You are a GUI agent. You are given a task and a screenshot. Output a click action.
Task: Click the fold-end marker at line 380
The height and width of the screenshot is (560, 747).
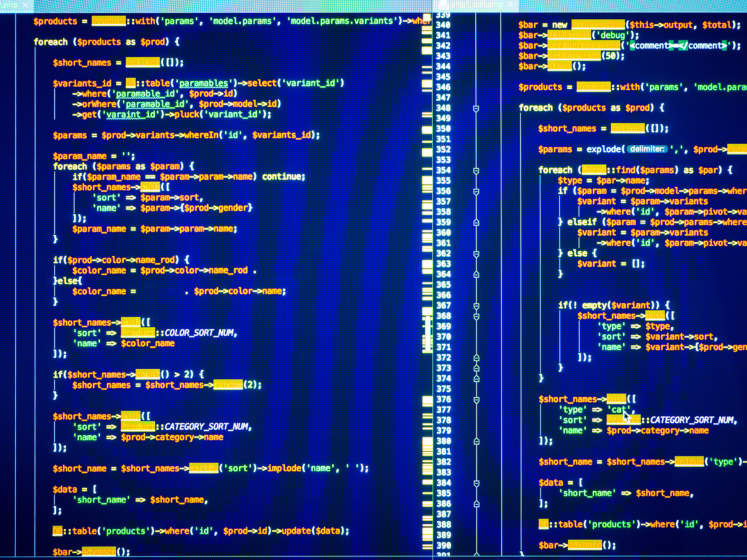click(x=476, y=442)
